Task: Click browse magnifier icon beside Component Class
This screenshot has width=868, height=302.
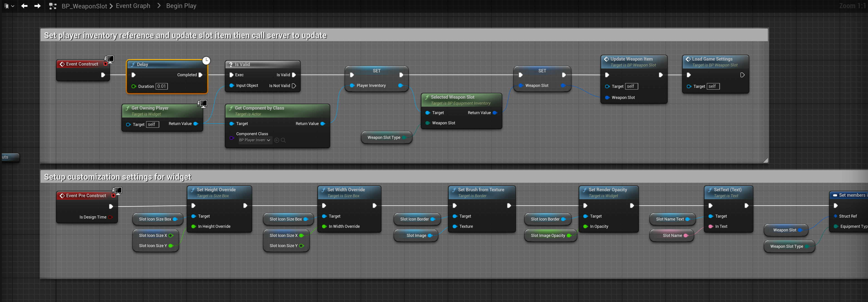Action: (283, 140)
